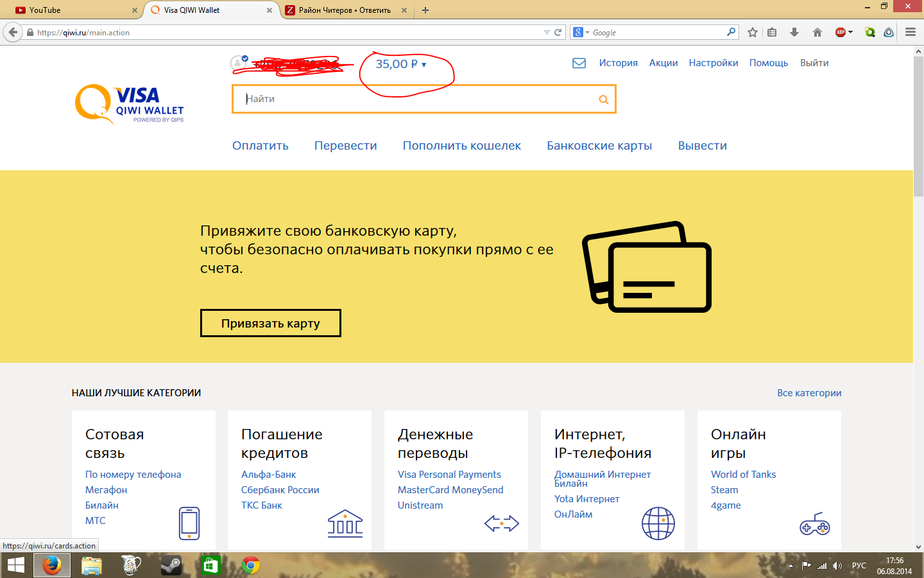924x578 pixels.
Task: Click the Привязать карту button
Action: [x=271, y=323]
